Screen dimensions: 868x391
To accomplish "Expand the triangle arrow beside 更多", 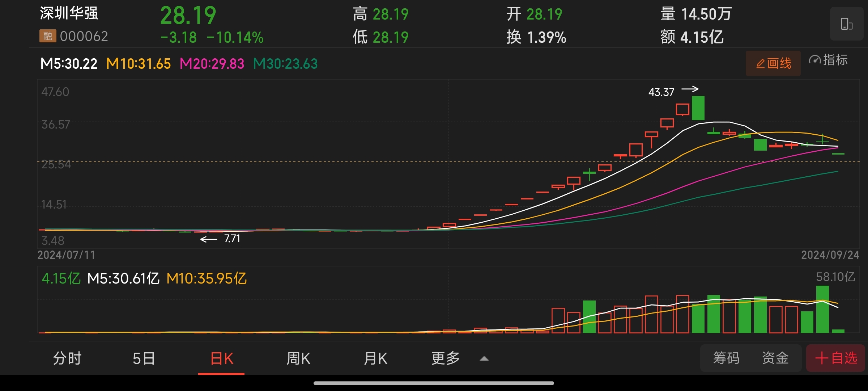I will [484, 359].
